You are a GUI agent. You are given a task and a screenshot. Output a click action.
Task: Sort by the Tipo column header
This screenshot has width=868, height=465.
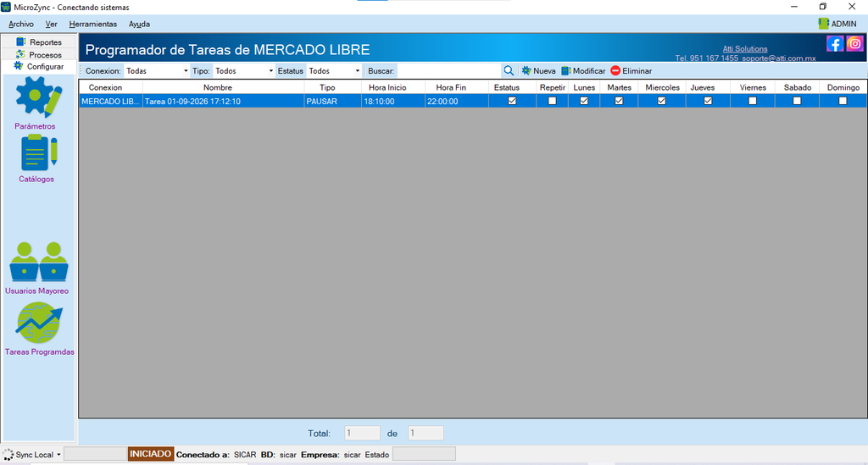332,87
